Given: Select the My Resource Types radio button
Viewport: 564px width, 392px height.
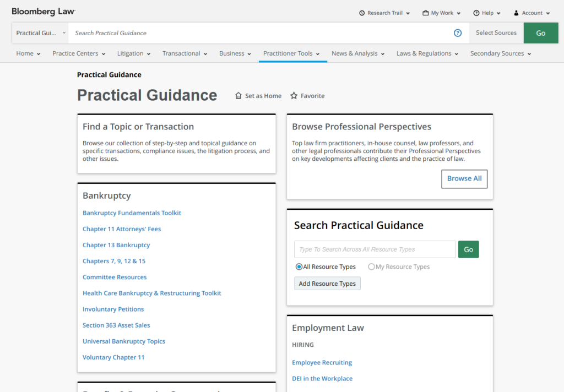Looking at the screenshot, I should coord(371,267).
